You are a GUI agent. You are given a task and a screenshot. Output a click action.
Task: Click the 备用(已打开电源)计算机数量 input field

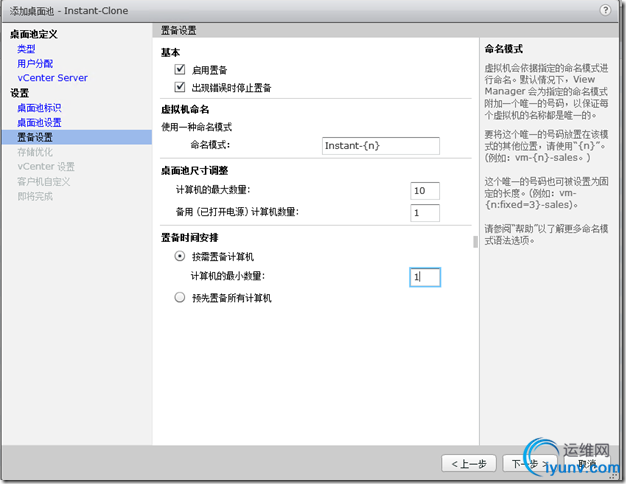[x=425, y=213]
